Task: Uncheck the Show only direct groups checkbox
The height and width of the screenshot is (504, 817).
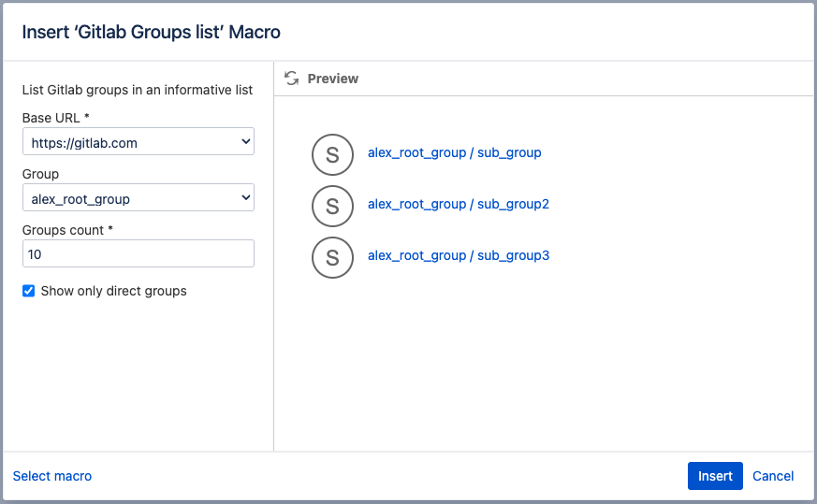Action: click(x=29, y=291)
